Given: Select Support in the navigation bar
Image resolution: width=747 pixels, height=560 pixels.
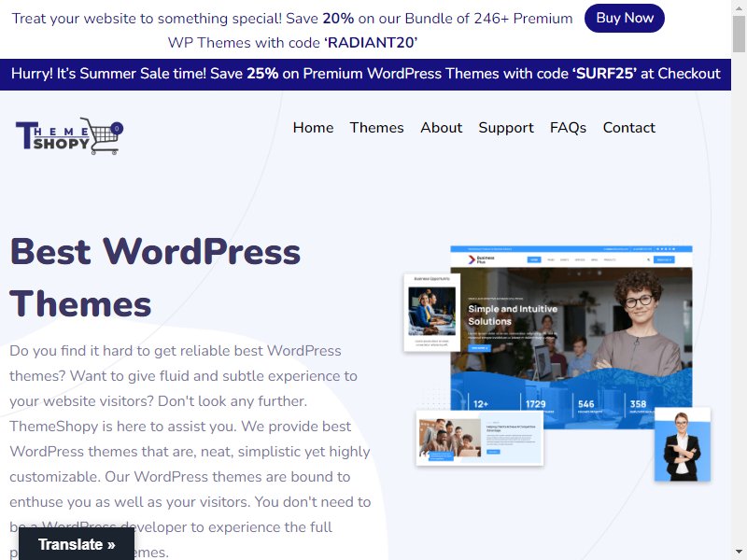Looking at the screenshot, I should click(x=506, y=128).
